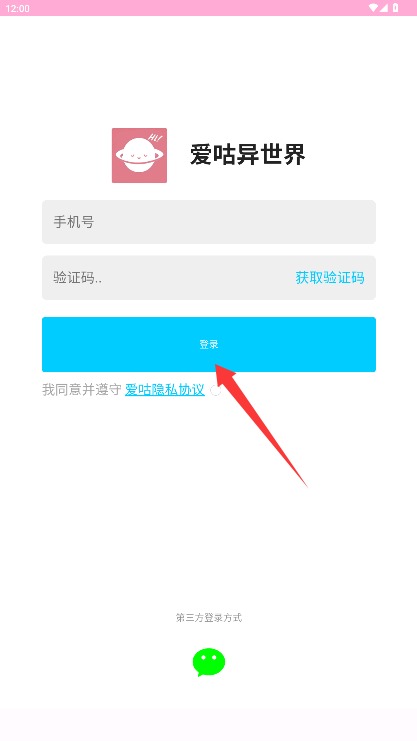Tap an empty part of the pink status bar
Image resolution: width=417 pixels, height=741 pixels.
pos(189,8)
